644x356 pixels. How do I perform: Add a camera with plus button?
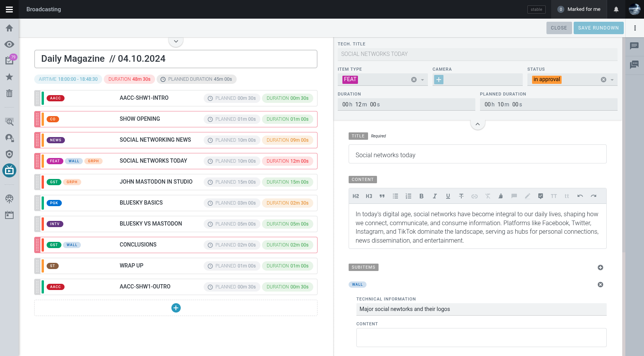(439, 80)
